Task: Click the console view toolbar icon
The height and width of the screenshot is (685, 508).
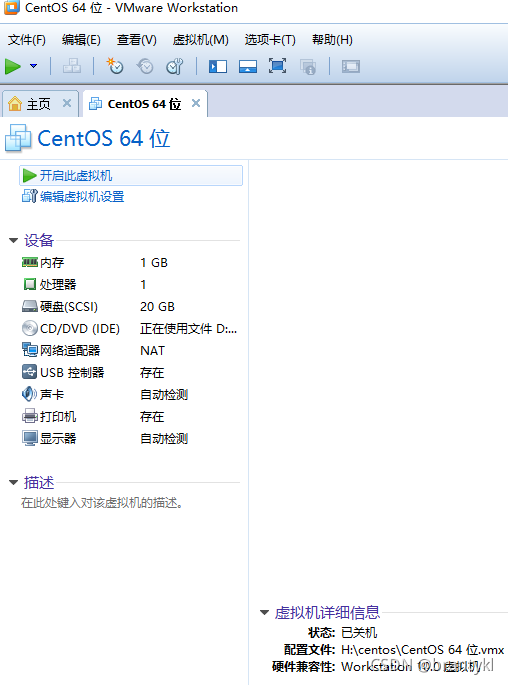Action: coord(351,66)
